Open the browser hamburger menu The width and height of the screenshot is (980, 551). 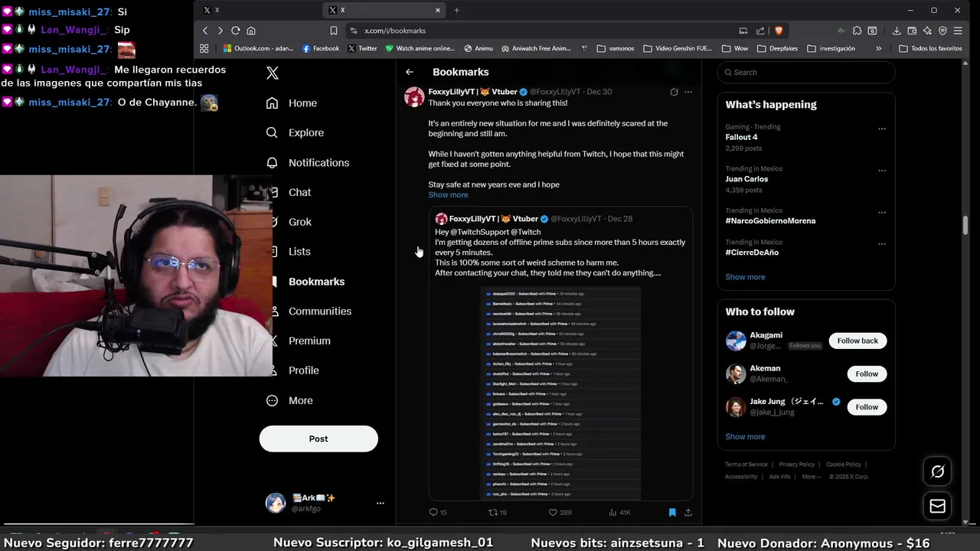pos(958,31)
